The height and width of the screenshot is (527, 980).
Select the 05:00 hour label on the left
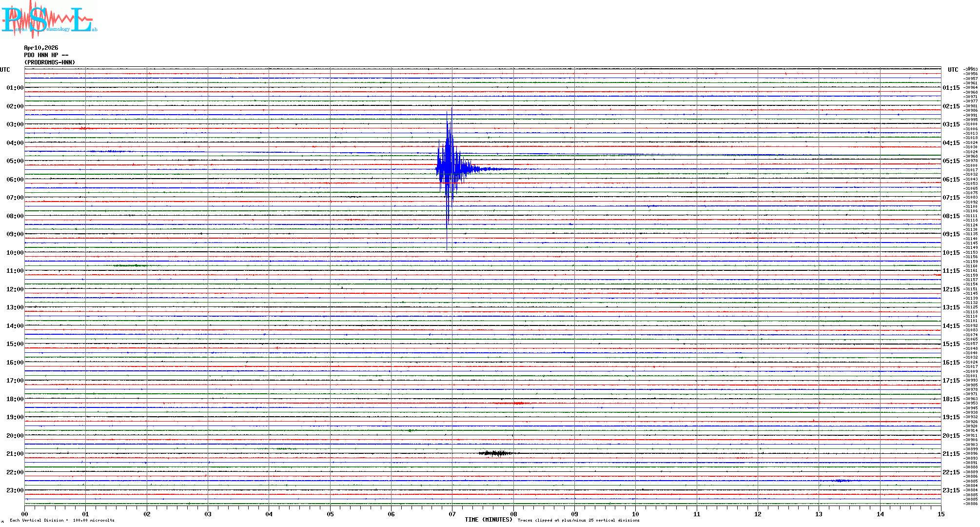click(x=15, y=161)
